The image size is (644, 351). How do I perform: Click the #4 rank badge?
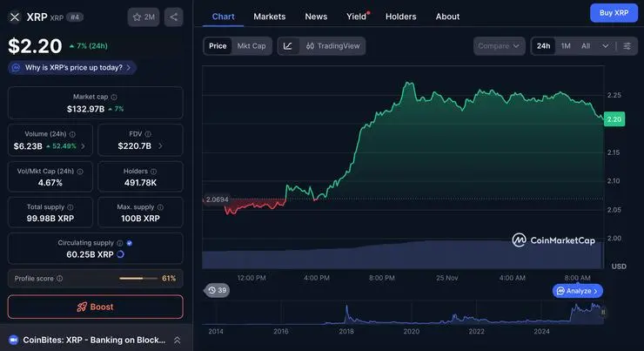pyautogui.click(x=75, y=17)
